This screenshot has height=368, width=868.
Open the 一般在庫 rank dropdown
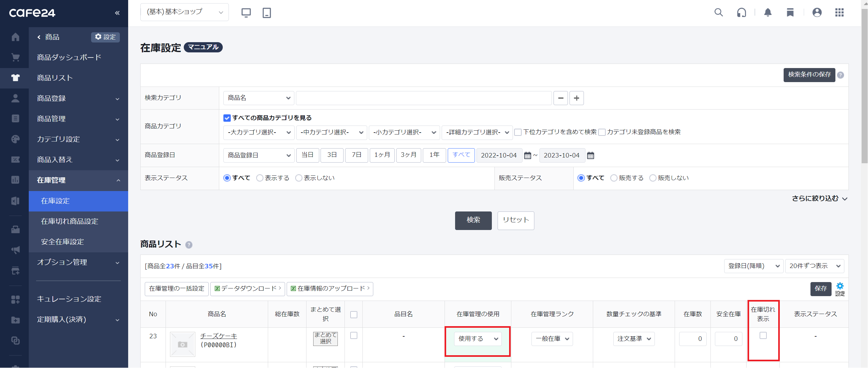pos(552,339)
